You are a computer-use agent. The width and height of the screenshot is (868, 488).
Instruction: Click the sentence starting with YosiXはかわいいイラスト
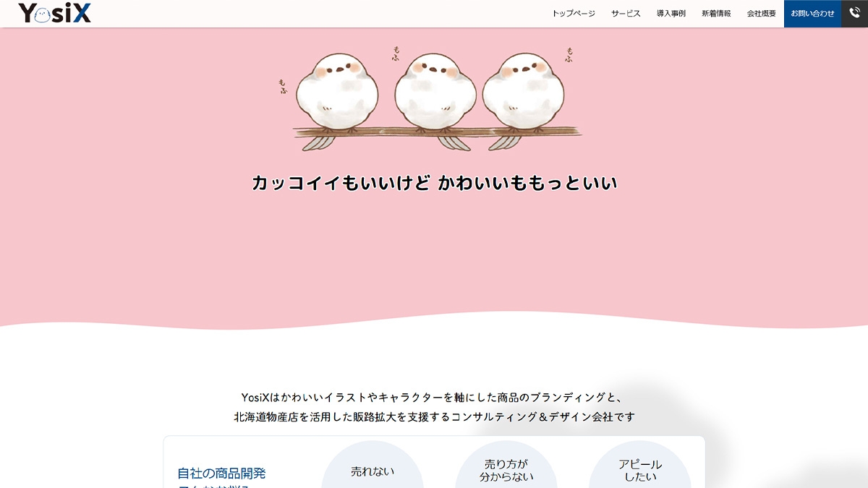click(x=434, y=397)
